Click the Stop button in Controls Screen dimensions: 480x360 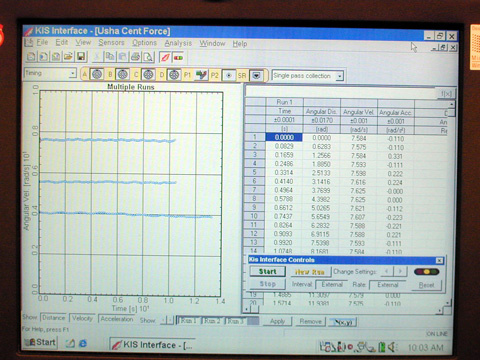(x=268, y=284)
